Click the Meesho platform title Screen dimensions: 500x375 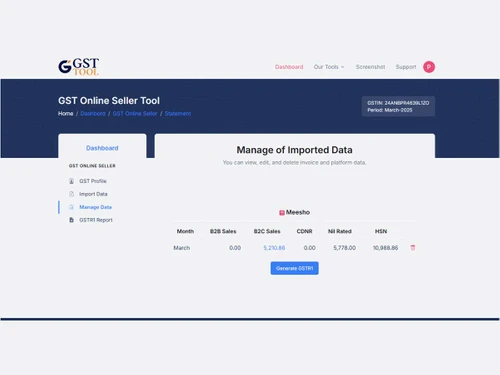click(x=298, y=212)
